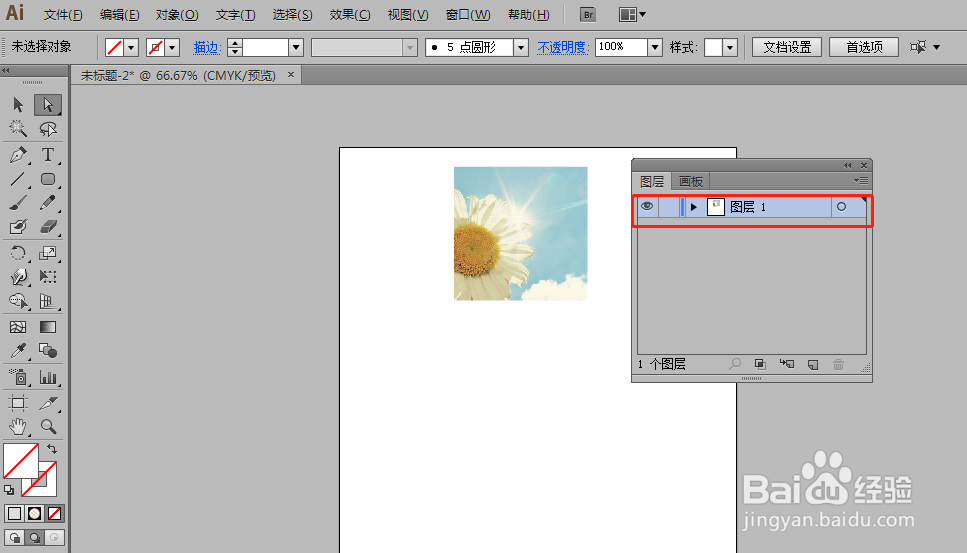This screenshot has height=553, width=967.
Task: Select the Gradient tool
Action: (x=47, y=327)
